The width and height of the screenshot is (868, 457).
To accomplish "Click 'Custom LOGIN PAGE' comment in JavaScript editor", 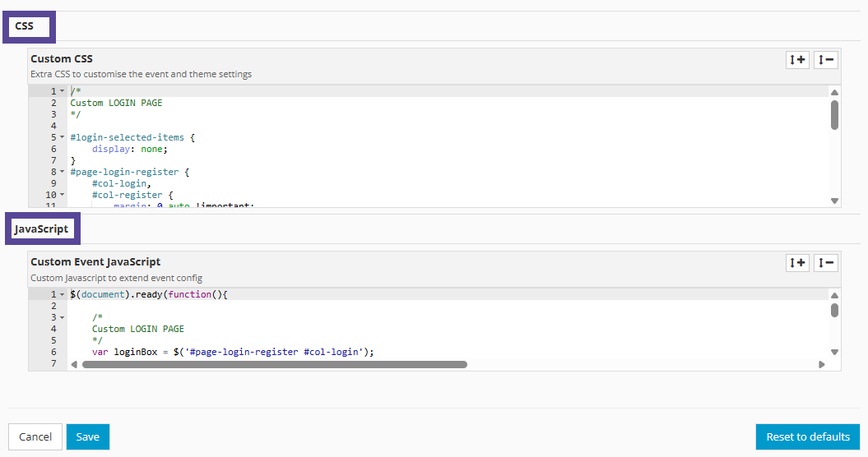I will pos(138,329).
